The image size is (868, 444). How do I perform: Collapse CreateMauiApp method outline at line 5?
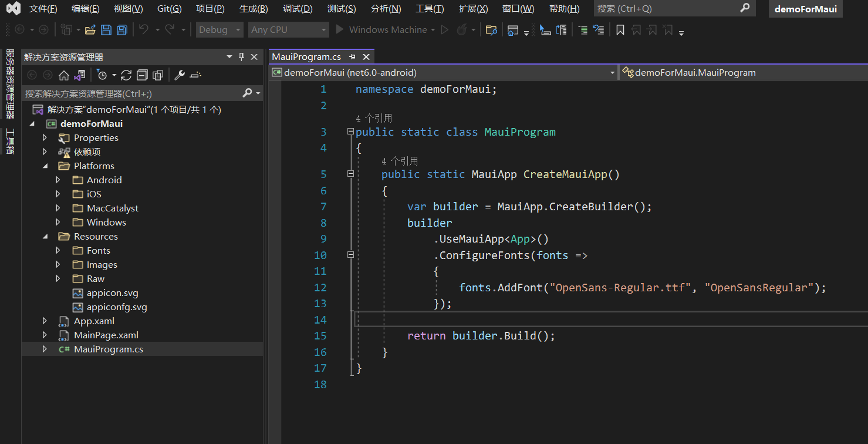pos(350,174)
